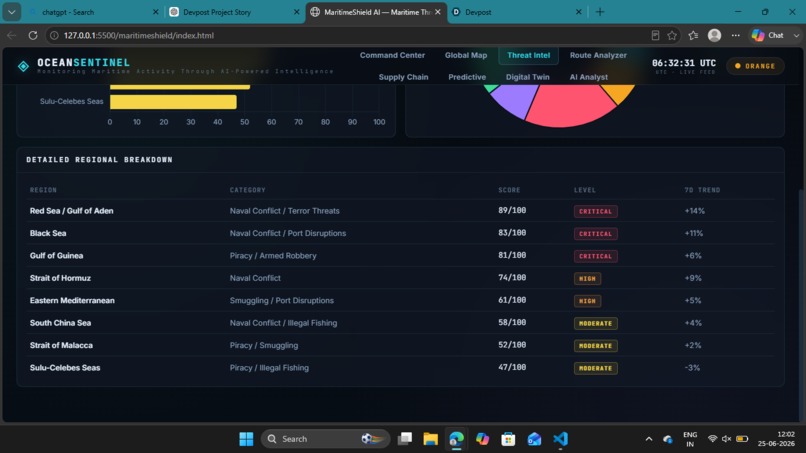Click the site information icon in address bar

tap(54, 35)
